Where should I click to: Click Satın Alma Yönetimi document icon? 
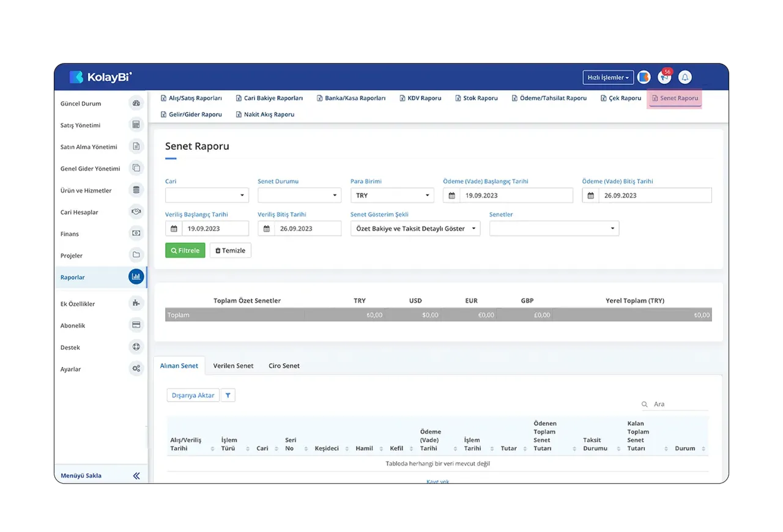pos(136,147)
